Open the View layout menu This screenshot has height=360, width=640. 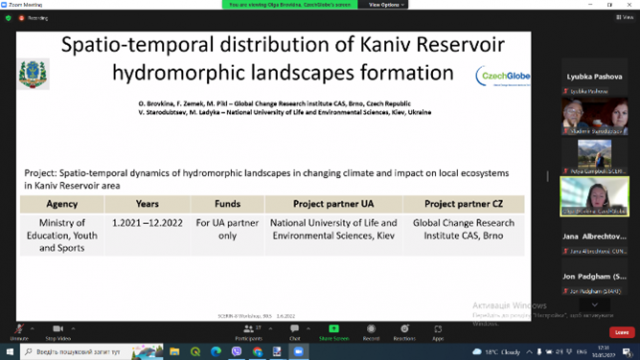(x=625, y=17)
